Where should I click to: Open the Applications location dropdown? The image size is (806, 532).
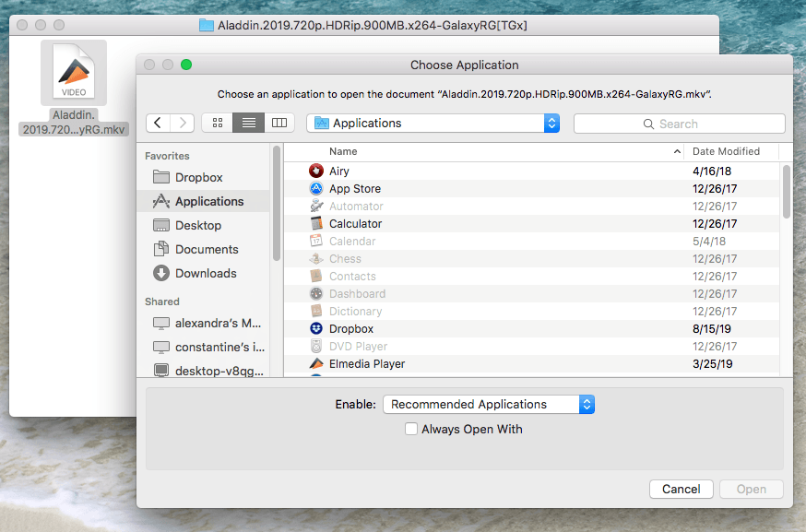click(433, 123)
